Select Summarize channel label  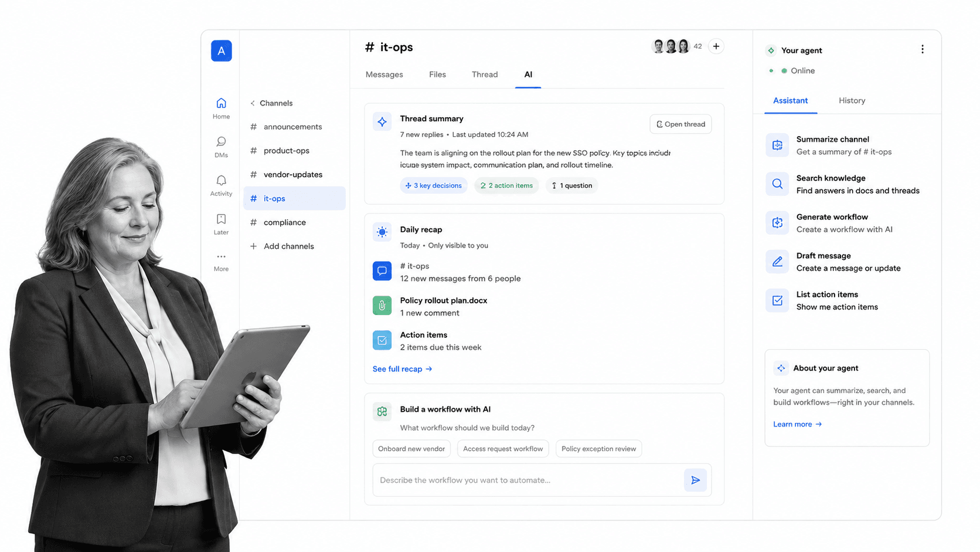coord(832,140)
